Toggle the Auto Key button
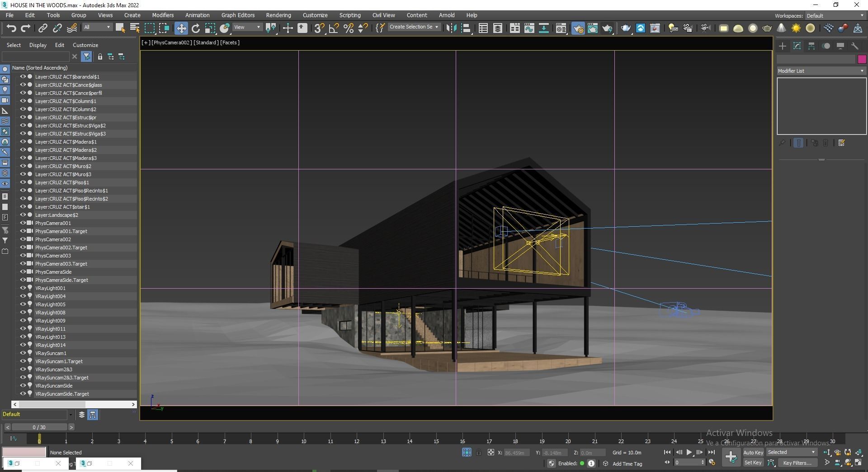The image size is (868, 472). click(753, 452)
